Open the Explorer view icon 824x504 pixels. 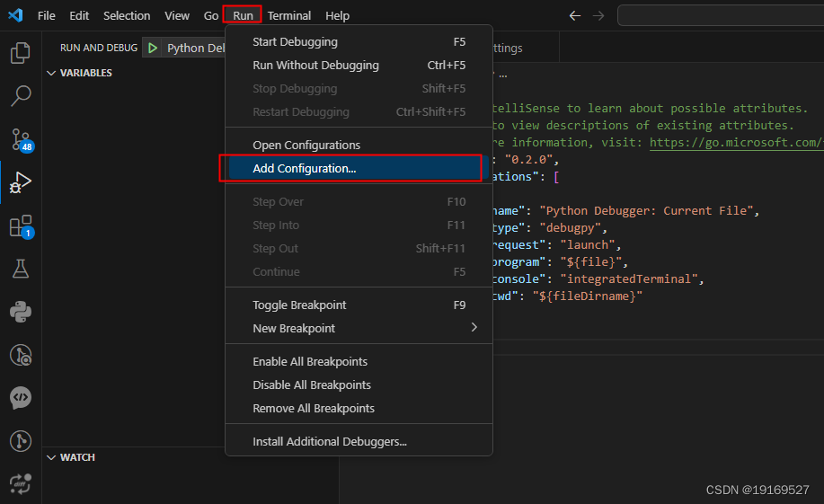(21, 52)
